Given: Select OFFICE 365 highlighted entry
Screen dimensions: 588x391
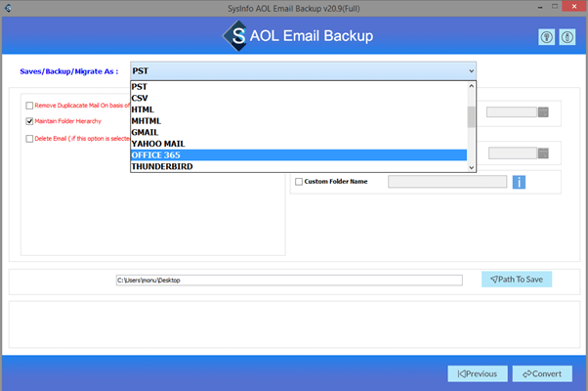Looking at the screenshot, I should [299, 155].
